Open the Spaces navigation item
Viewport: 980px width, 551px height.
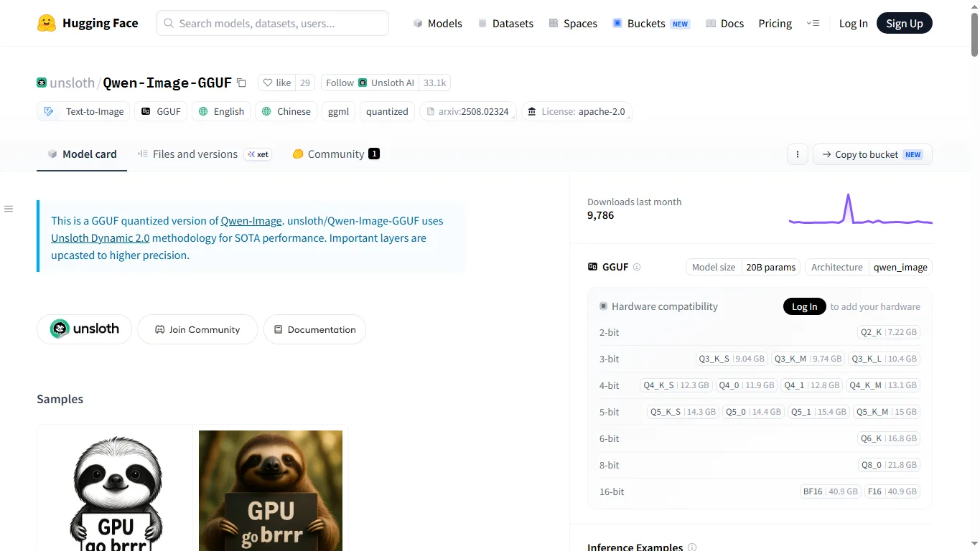pyautogui.click(x=573, y=23)
